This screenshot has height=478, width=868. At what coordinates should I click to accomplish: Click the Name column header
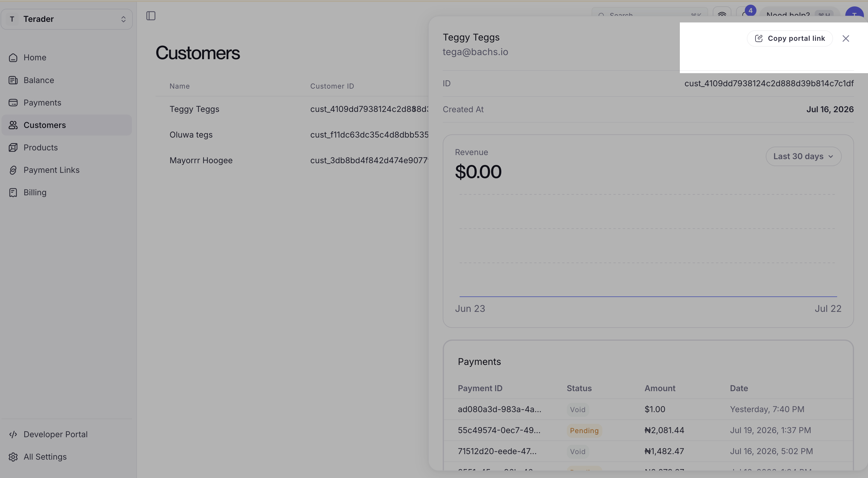click(x=179, y=86)
